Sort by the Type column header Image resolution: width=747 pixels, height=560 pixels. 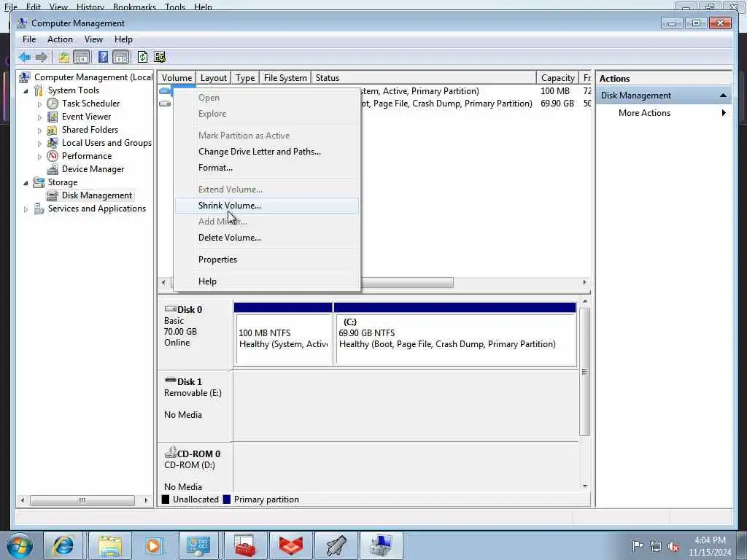(x=245, y=77)
